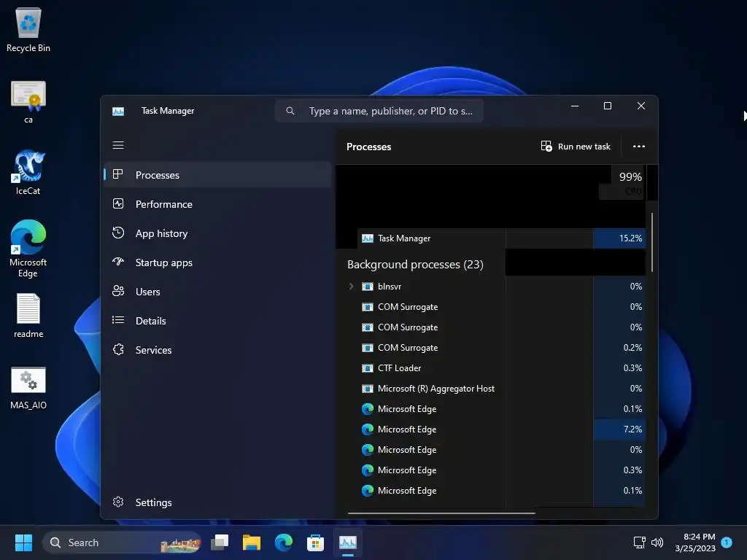The image size is (747, 560).
Task: Select the MAS_AIO desktop file
Action: click(28, 388)
